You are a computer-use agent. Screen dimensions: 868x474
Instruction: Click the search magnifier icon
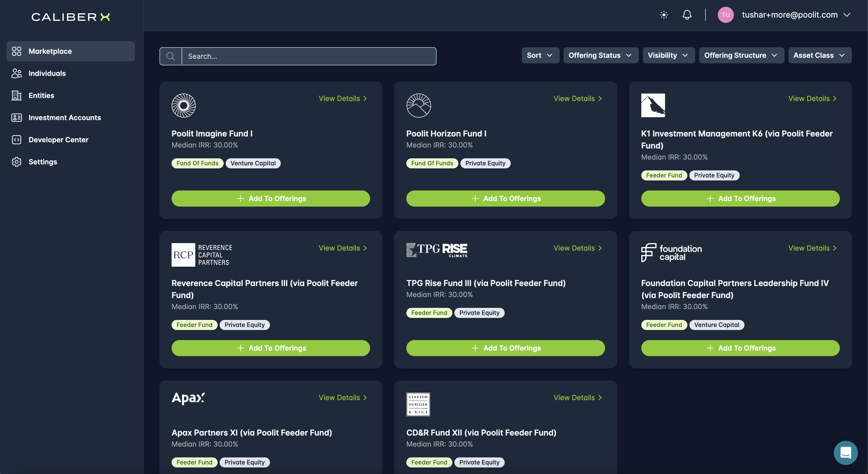pos(171,56)
